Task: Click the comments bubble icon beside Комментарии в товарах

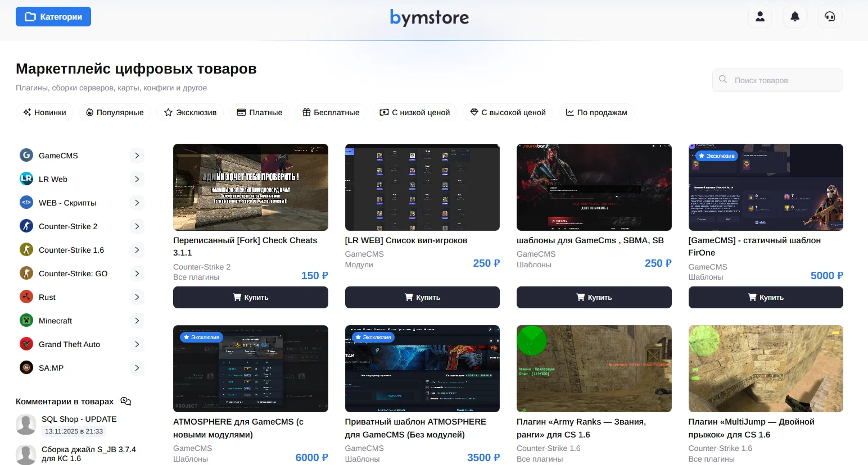Action: pyautogui.click(x=126, y=402)
